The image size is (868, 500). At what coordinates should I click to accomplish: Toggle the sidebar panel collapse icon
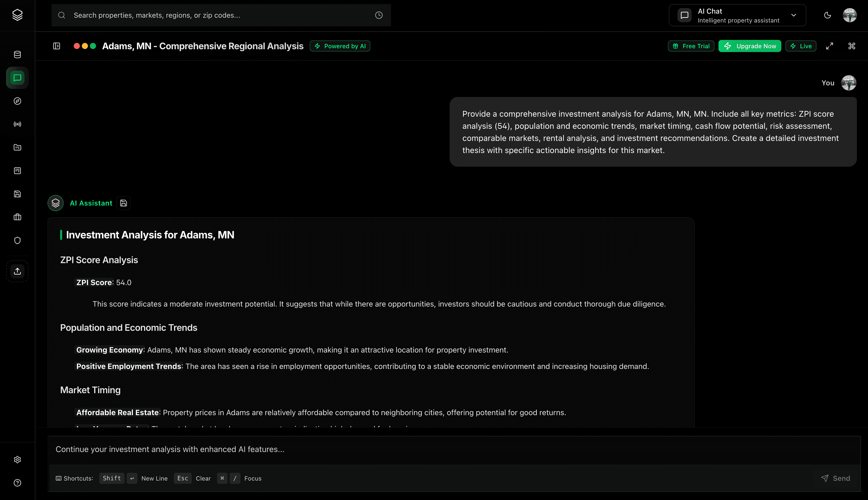pyautogui.click(x=57, y=46)
